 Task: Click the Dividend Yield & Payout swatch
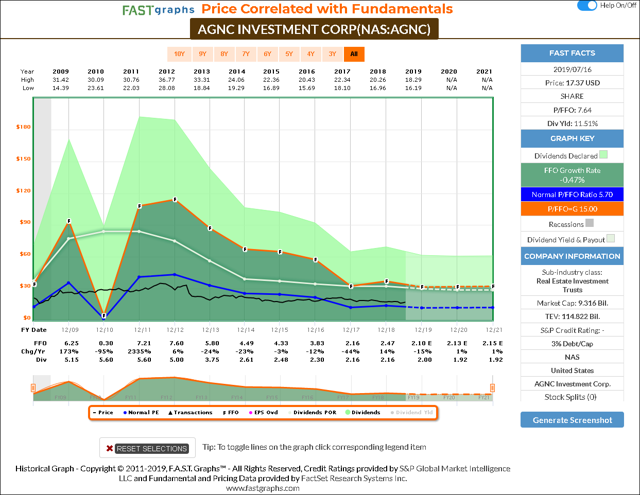[x=611, y=238]
